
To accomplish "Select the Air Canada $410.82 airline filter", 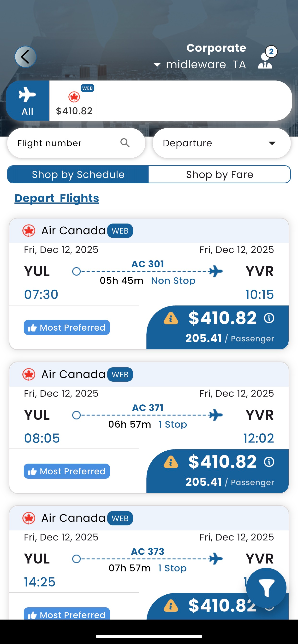I will [74, 101].
